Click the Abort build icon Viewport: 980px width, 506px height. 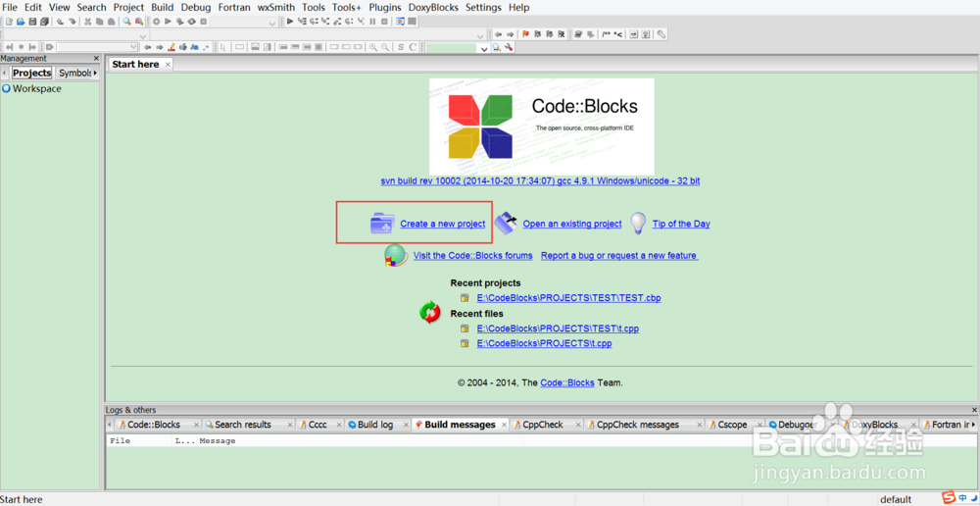(204, 22)
